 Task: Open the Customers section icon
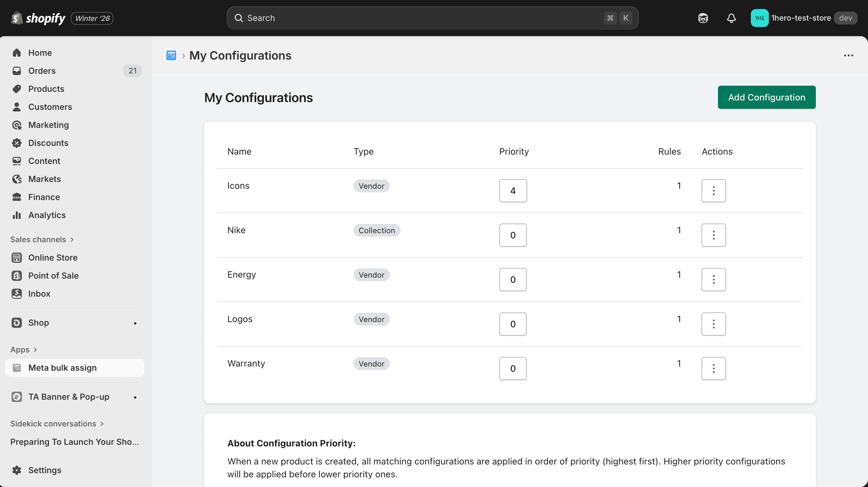[x=16, y=107]
